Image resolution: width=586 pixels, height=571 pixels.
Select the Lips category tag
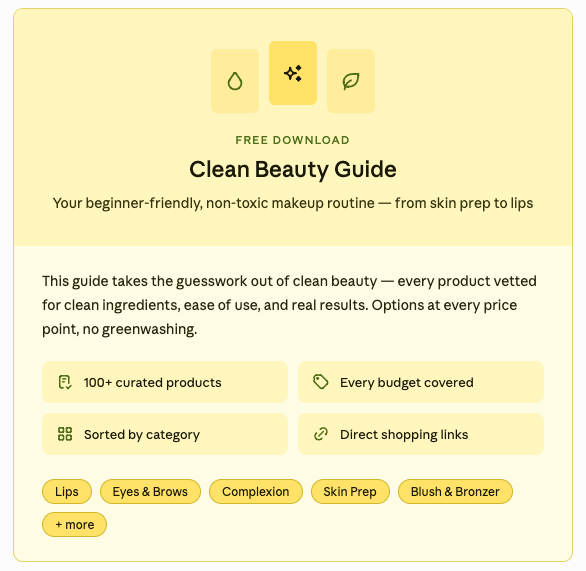(67, 491)
